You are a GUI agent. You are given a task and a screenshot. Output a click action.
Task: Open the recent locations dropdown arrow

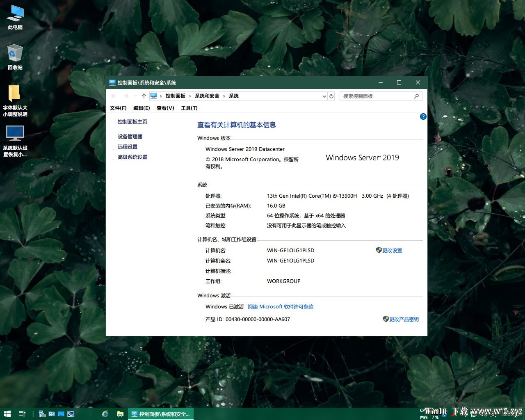(x=135, y=96)
